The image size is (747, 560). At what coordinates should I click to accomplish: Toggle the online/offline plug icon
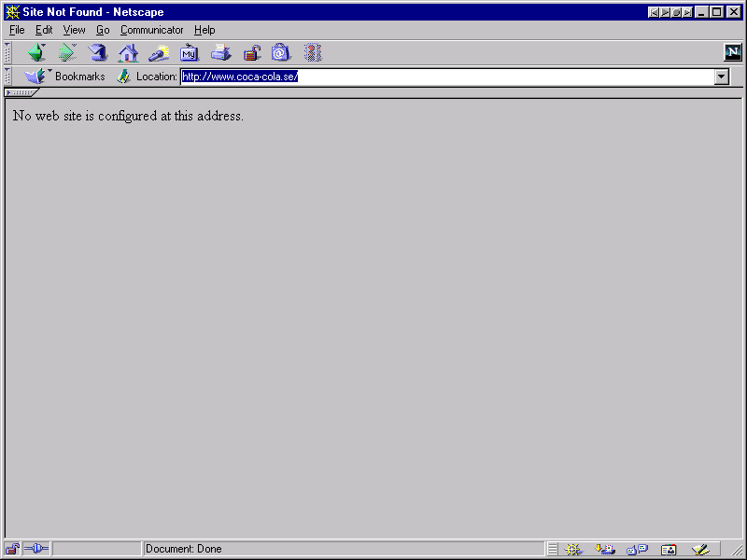(x=36, y=549)
